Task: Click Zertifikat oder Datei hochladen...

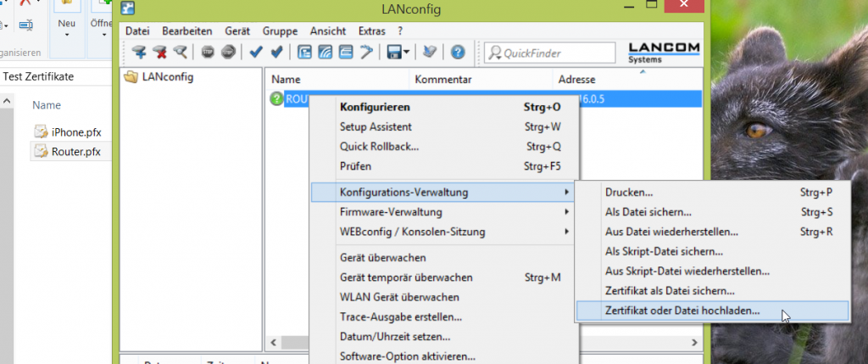Action: click(x=712, y=311)
